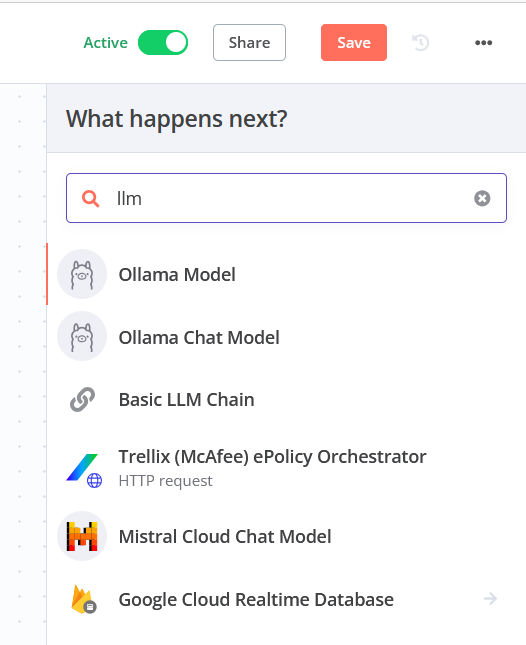The image size is (526, 645).
Task: Click the Save button
Action: tap(354, 42)
